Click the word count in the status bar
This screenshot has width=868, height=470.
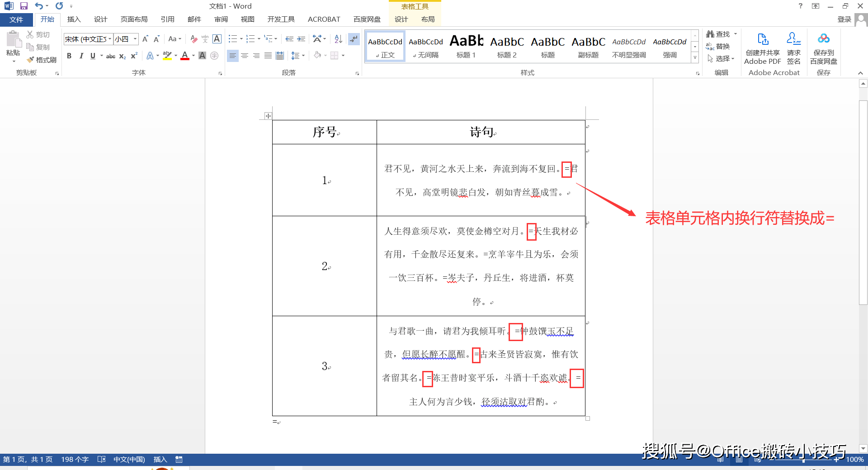pyautogui.click(x=75, y=459)
